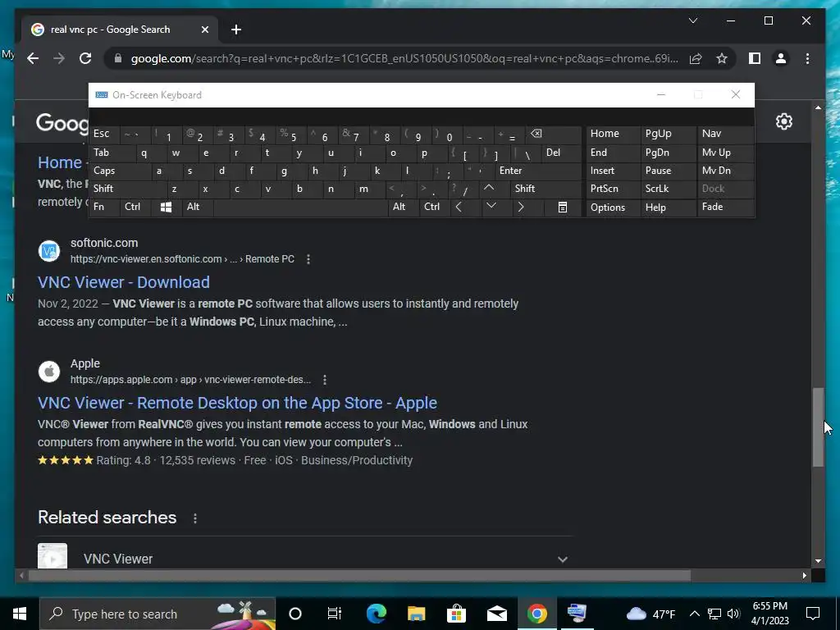Close the real vnc pc tab
840x630 pixels.
click(204, 30)
